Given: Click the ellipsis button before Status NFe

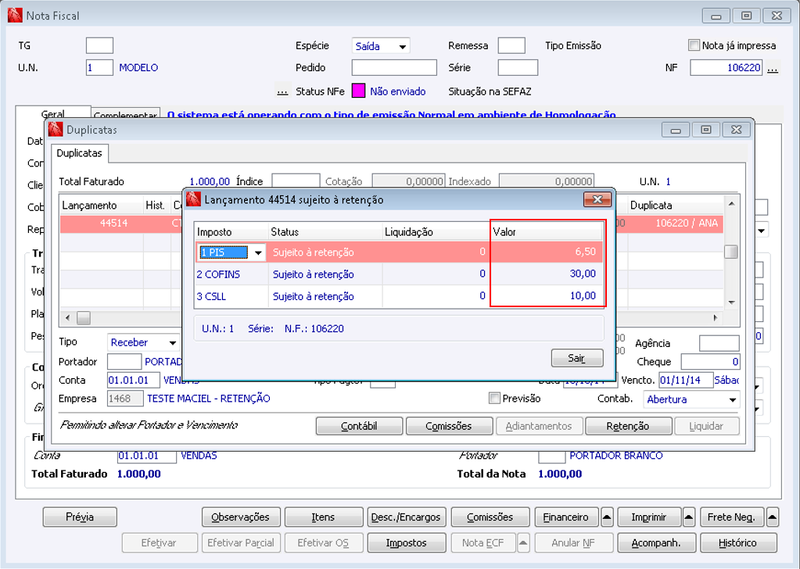Looking at the screenshot, I should point(282,91).
